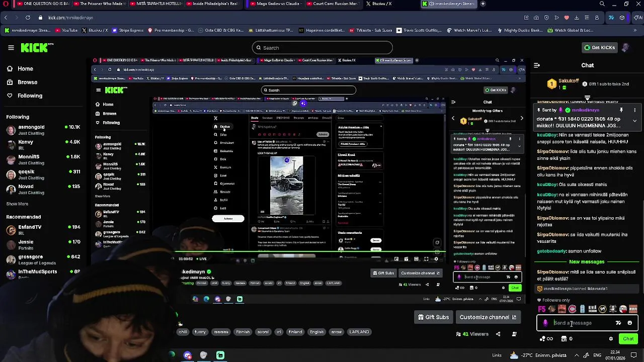This screenshot has width=644, height=362.
Task: Open browser downloads icon
Action: click(576, 18)
